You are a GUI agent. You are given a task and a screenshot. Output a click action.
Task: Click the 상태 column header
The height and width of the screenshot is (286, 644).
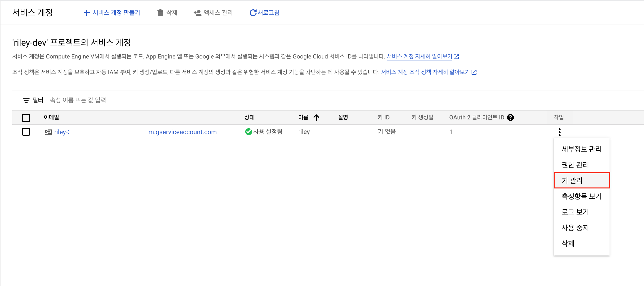click(249, 117)
